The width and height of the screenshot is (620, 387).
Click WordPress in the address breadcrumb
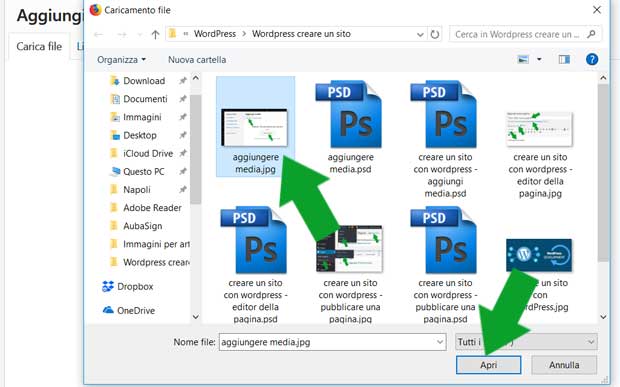click(x=215, y=34)
